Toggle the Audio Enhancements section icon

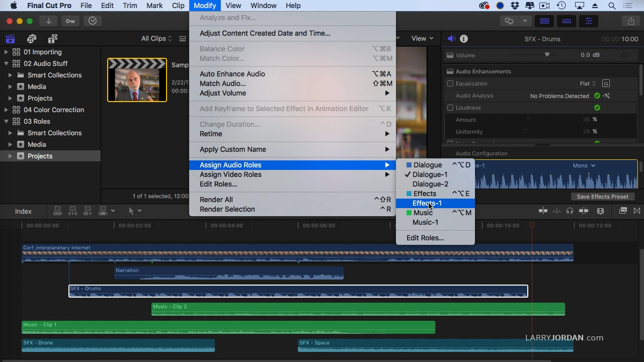[x=450, y=71]
